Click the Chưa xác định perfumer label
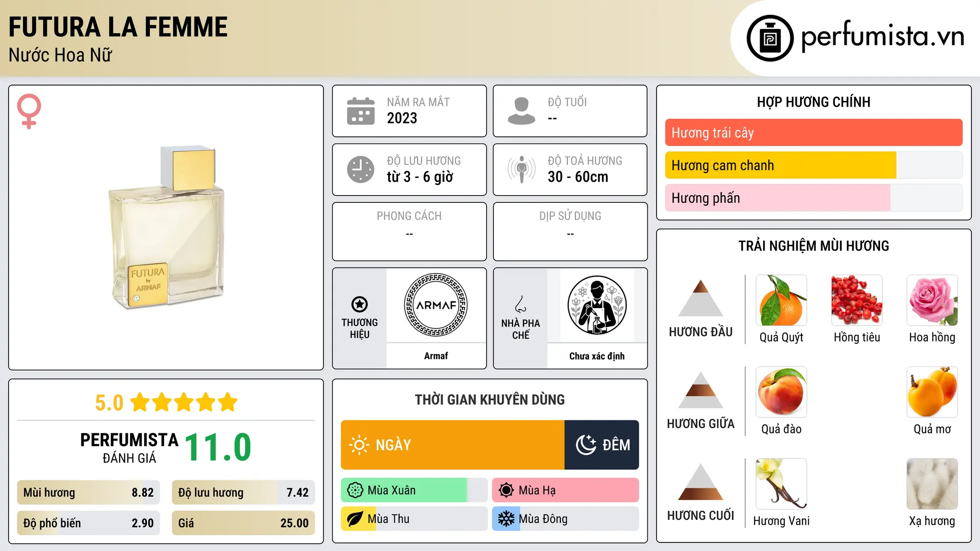The width and height of the screenshot is (980, 551). 597,356
